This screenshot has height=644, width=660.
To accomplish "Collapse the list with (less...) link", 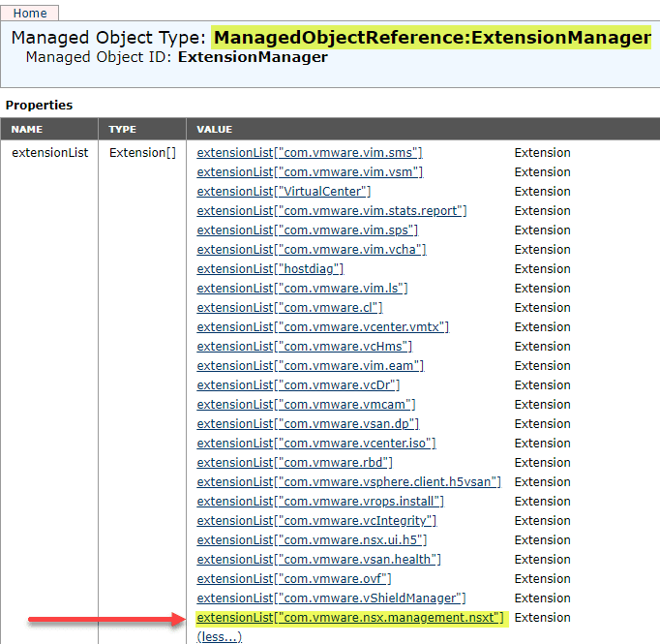I will 220,636.
